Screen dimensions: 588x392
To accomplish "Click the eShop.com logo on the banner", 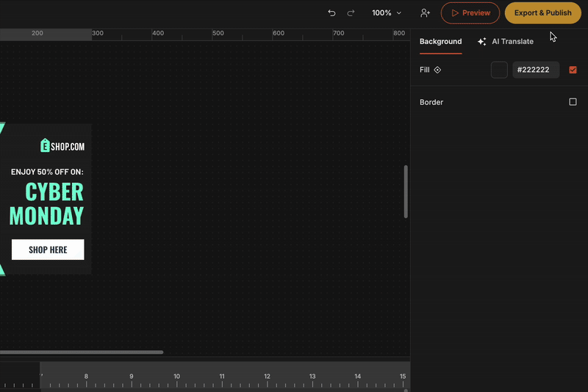I will (62, 145).
